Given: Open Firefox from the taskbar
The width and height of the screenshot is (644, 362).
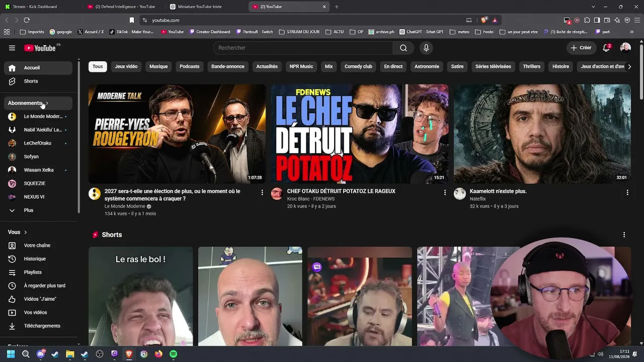Looking at the screenshot, I should pyautogui.click(x=158, y=354).
